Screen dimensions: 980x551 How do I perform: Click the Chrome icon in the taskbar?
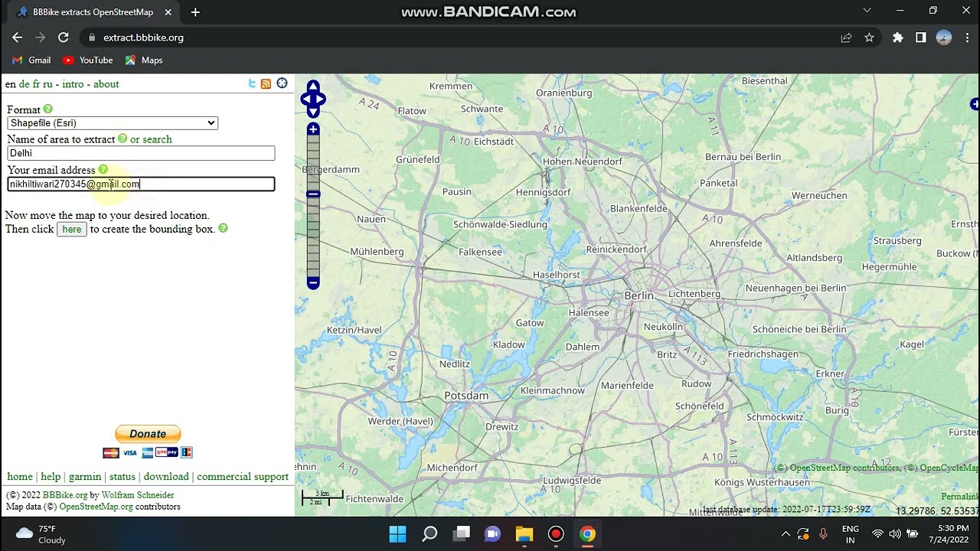click(587, 533)
